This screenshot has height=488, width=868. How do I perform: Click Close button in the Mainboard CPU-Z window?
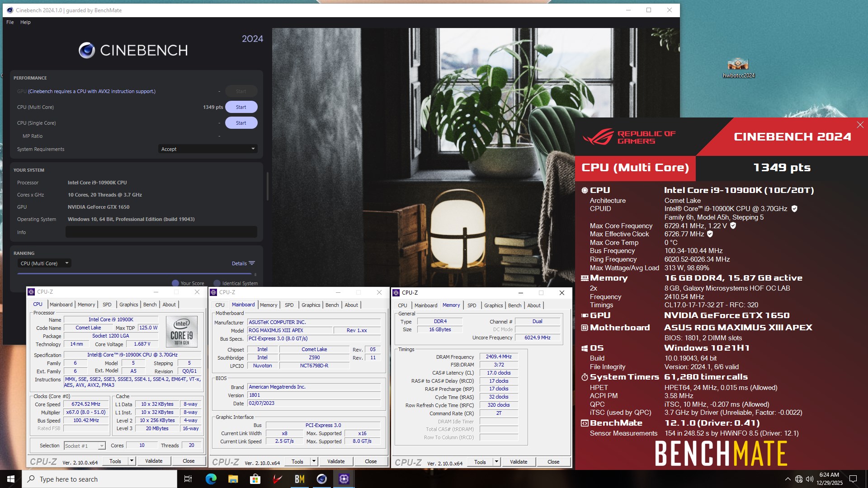click(371, 461)
